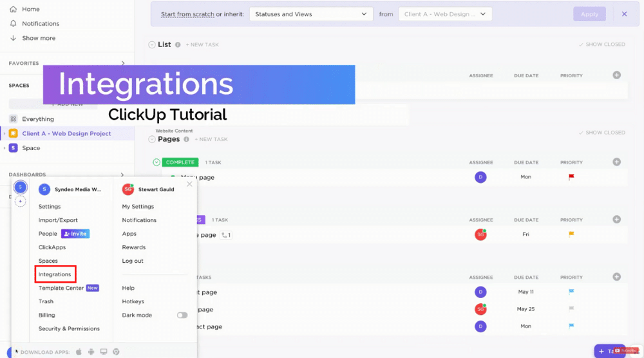Open Rewards from user menu
This screenshot has height=358, width=644.
(134, 247)
